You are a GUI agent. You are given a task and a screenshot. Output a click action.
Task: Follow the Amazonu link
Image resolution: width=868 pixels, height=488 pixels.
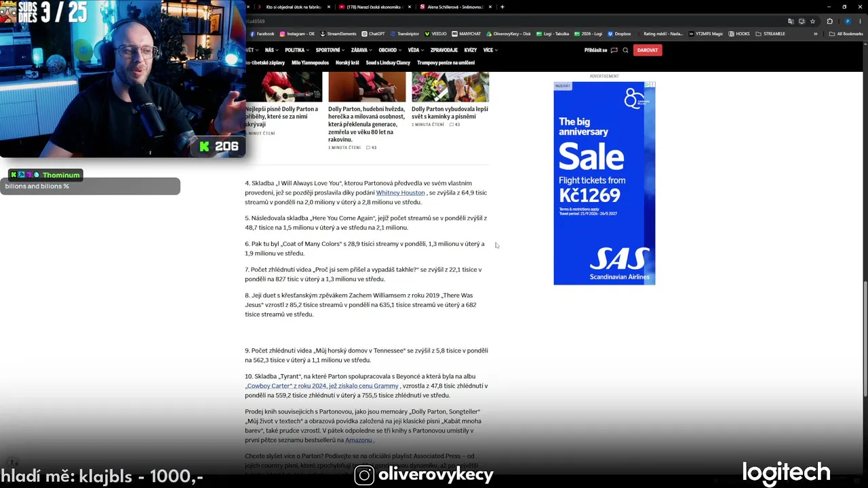tap(359, 440)
